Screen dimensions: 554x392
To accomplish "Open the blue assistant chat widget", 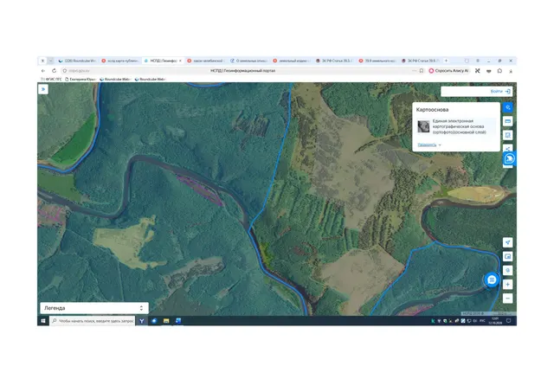I will pyautogui.click(x=510, y=159).
